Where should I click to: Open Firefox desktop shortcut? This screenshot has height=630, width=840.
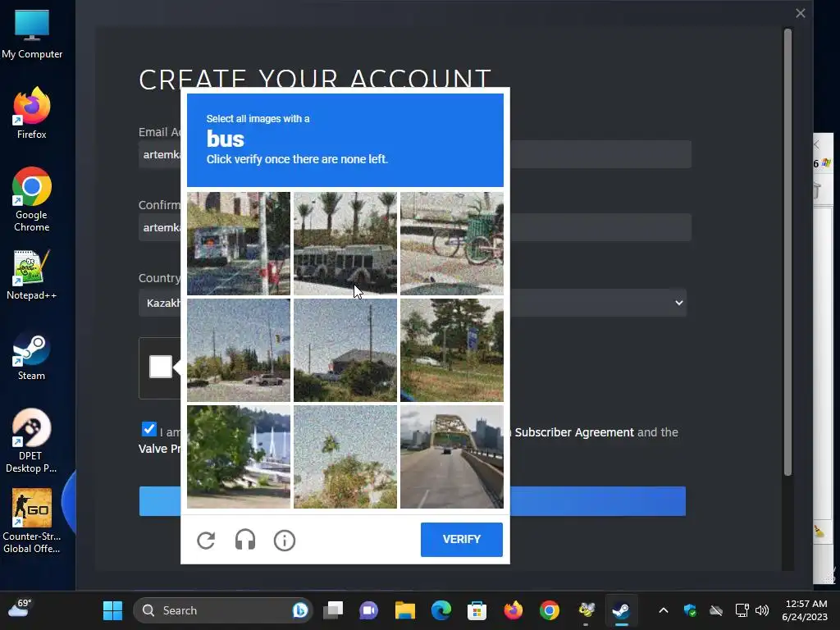[32, 113]
